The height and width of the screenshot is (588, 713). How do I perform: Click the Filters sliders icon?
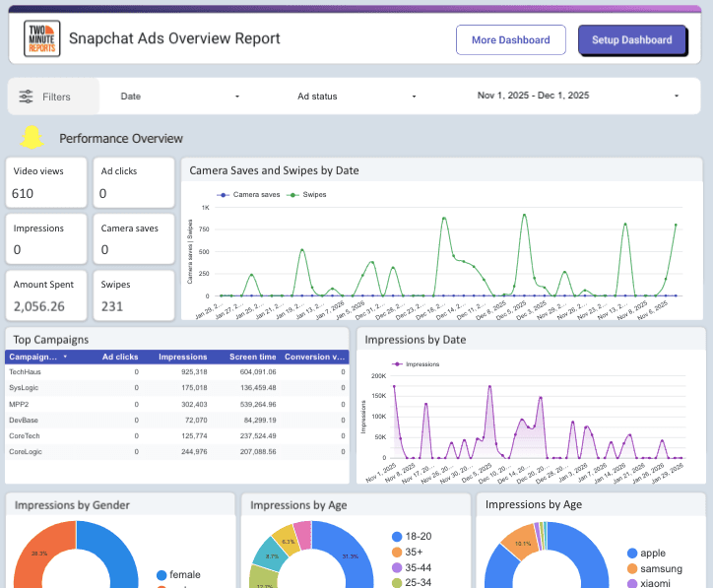pos(26,97)
